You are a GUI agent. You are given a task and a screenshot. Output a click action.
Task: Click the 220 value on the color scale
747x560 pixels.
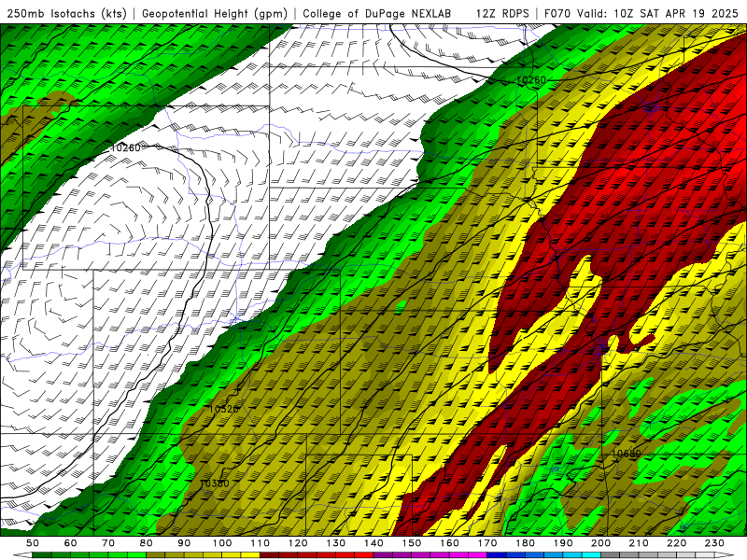point(676,543)
